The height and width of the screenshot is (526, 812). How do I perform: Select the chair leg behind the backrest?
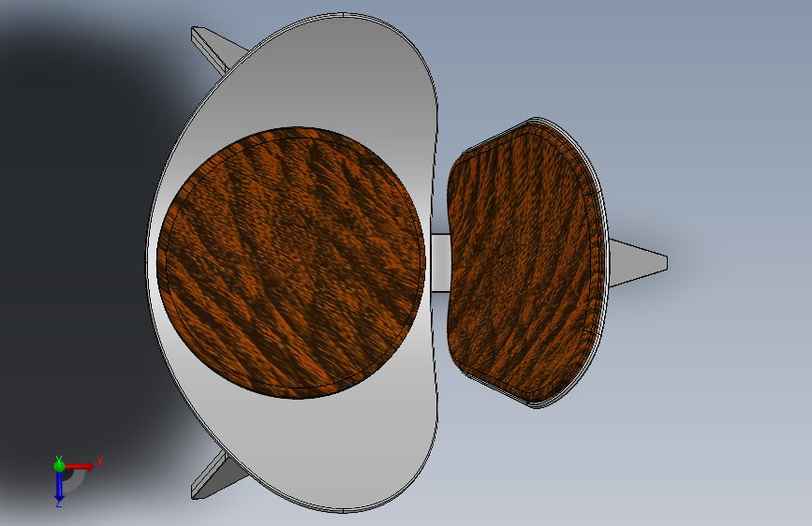tap(638, 262)
